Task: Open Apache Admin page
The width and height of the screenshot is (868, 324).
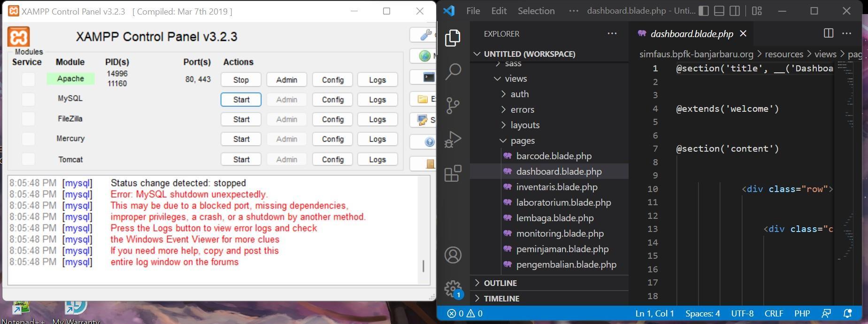Action: pyautogui.click(x=286, y=80)
